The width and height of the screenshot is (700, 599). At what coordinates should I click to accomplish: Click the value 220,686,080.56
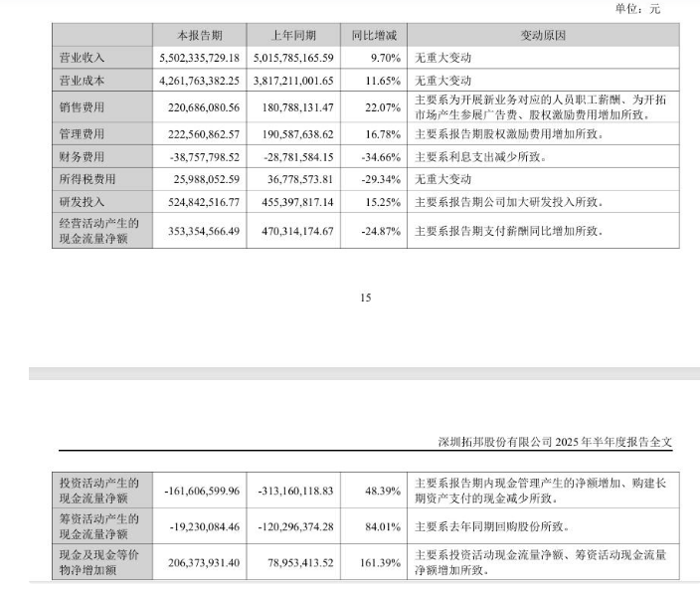pyautogui.click(x=204, y=107)
